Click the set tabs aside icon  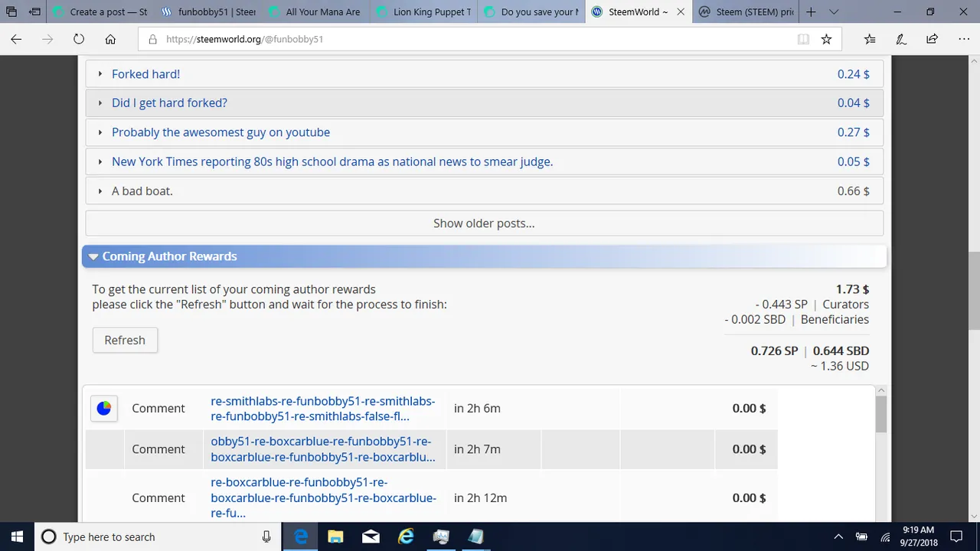click(x=34, y=11)
